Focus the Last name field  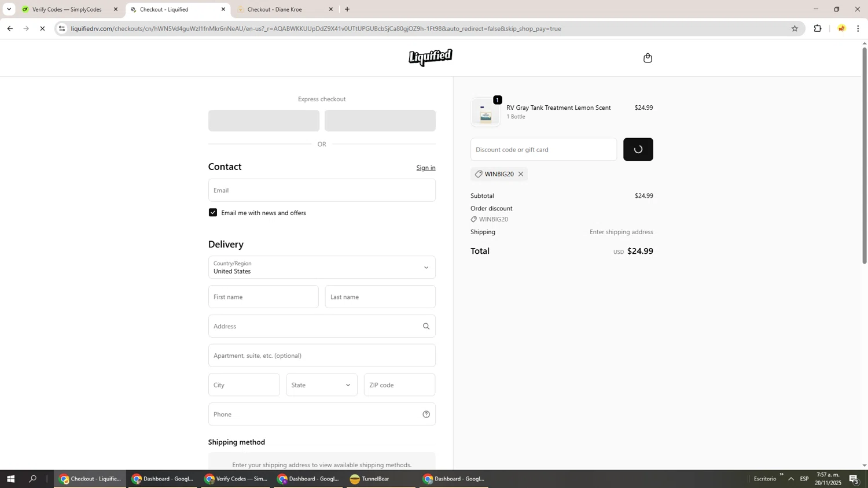pos(380,297)
